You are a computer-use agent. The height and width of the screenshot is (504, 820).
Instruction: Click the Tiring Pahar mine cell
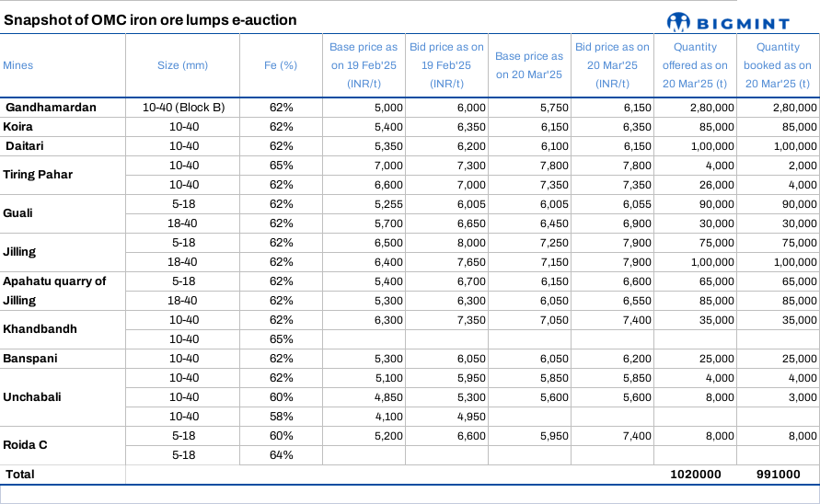[x=38, y=175]
